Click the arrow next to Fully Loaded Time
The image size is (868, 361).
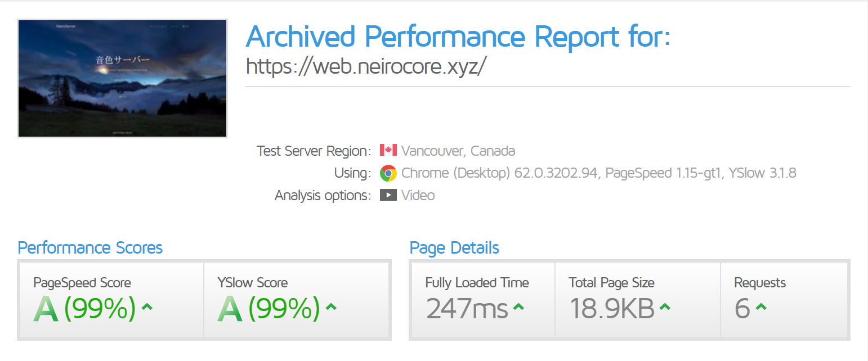coord(519,306)
